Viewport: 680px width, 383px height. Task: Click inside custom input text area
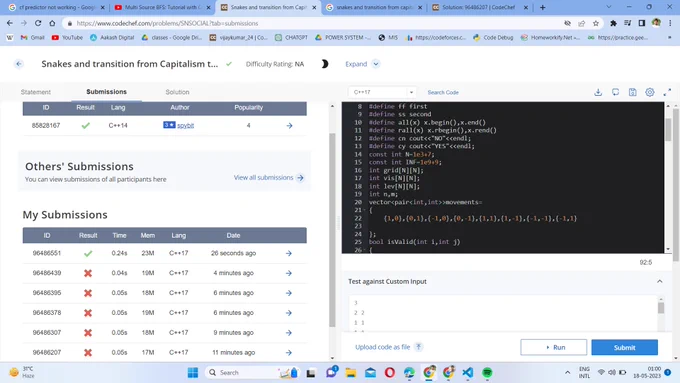coord(503,314)
